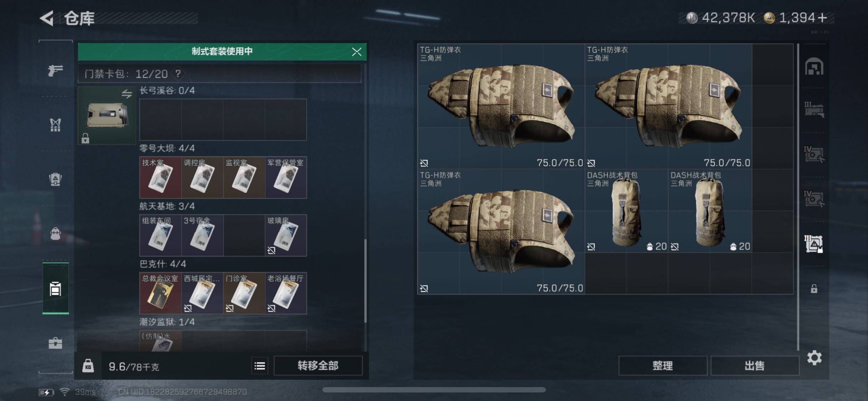
Task: Click the 整理 organize button
Action: [663, 366]
